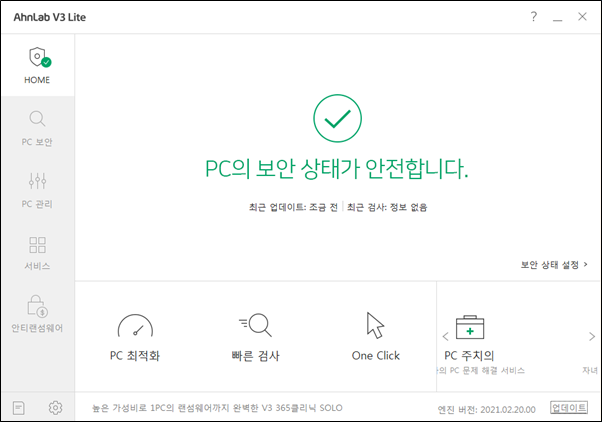Show previous service with left chevron
This screenshot has height=422, width=602.
click(x=445, y=337)
